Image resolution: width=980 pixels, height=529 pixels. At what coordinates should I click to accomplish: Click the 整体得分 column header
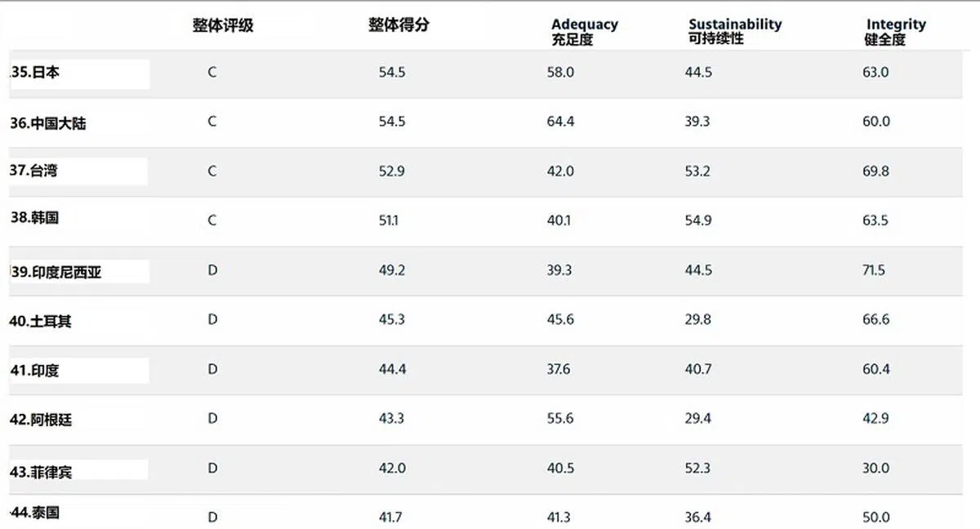click(x=399, y=25)
